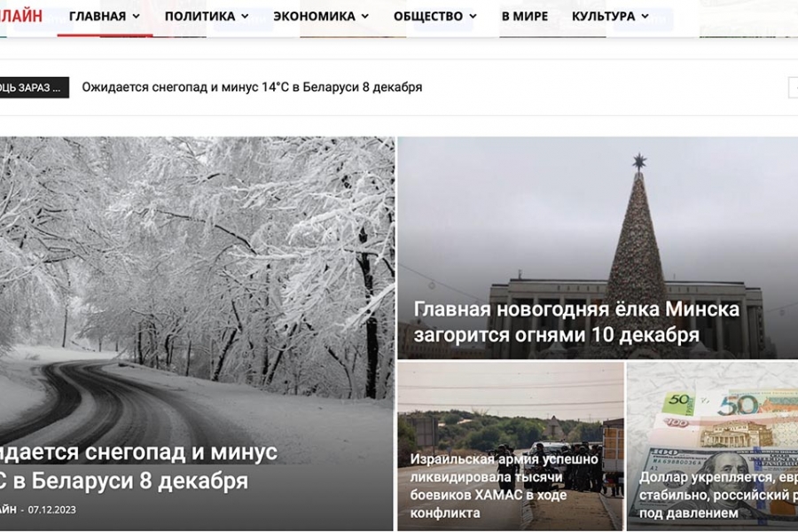Click the breaking-news ticker label badge

[x=34, y=88]
